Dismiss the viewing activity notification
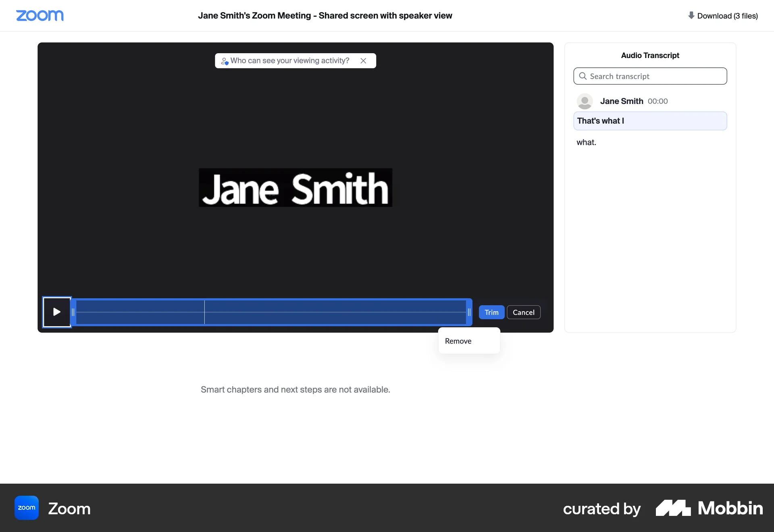This screenshot has height=532, width=774. (363, 60)
